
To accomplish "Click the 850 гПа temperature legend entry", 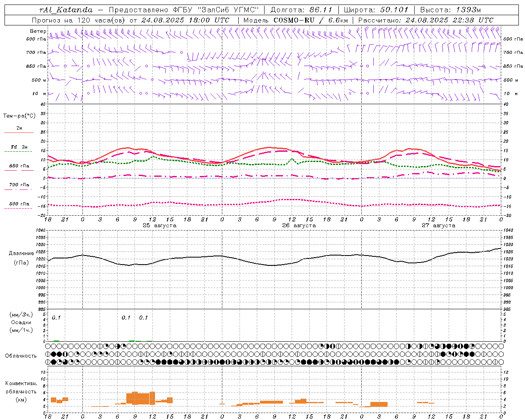I will pos(19,166).
